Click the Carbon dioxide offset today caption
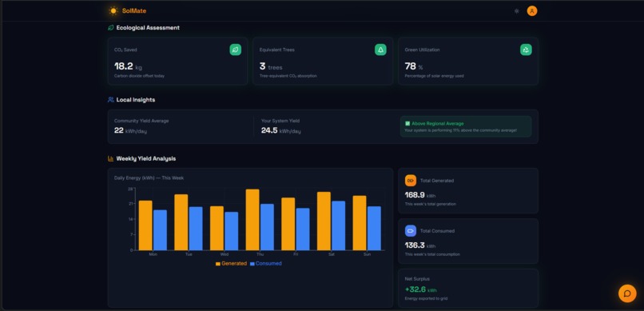The image size is (644, 311). coord(139,76)
